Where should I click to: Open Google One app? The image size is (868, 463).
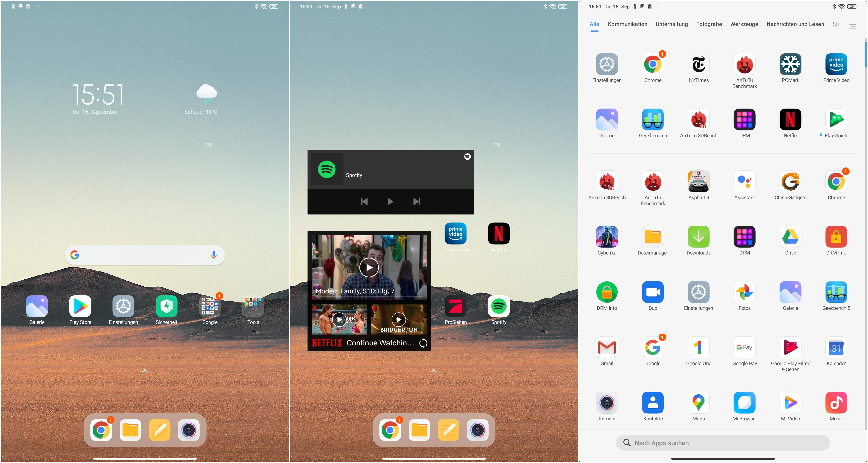tap(699, 347)
